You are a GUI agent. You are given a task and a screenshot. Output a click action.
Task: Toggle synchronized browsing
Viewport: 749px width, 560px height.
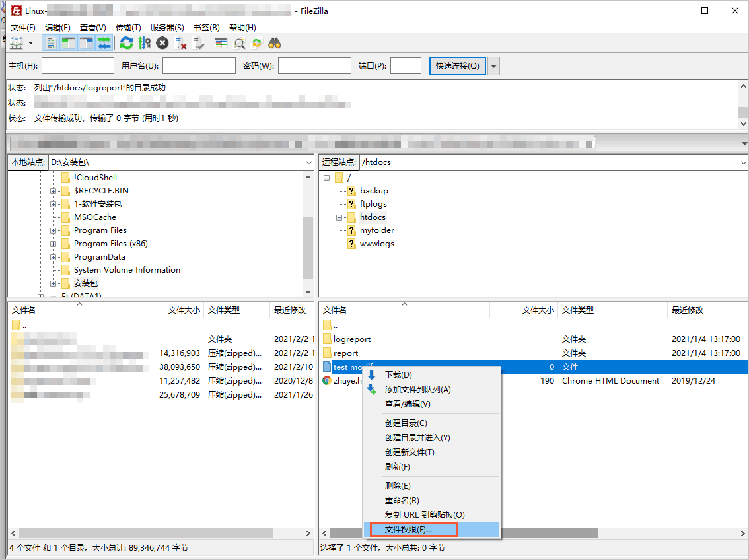click(x=257, y=44)
